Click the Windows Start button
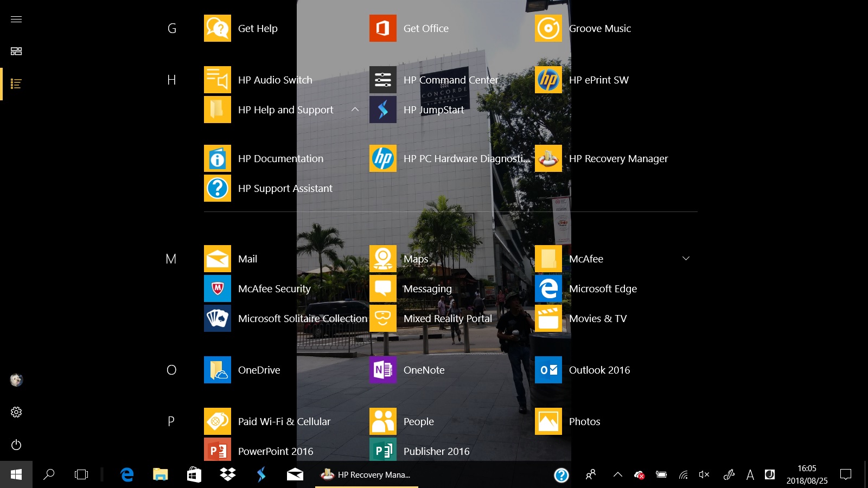 point(16,474)
